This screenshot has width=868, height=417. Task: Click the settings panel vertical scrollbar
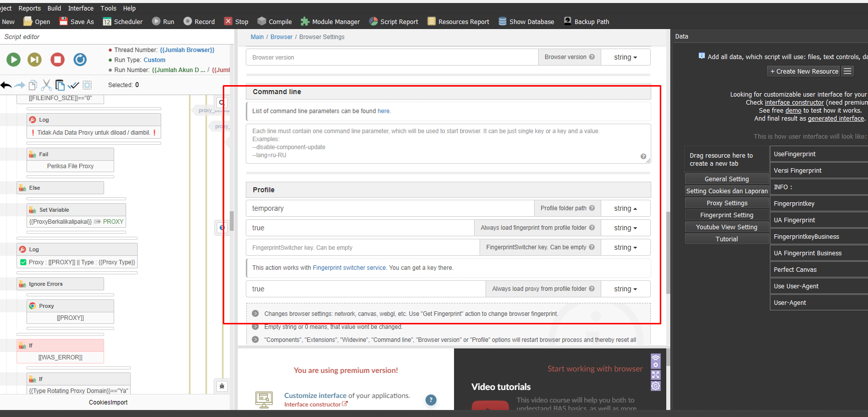click(x=668, y=250)
